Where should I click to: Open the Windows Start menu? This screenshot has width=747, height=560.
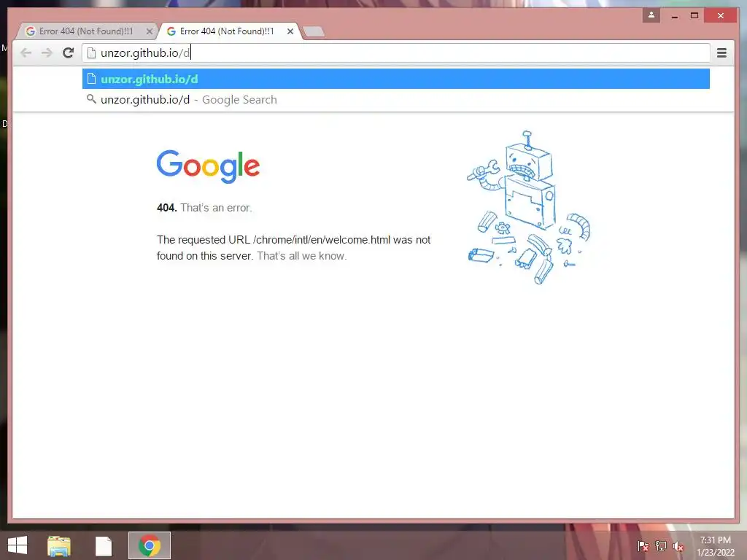pyautogui.click(x=18, y=545)
